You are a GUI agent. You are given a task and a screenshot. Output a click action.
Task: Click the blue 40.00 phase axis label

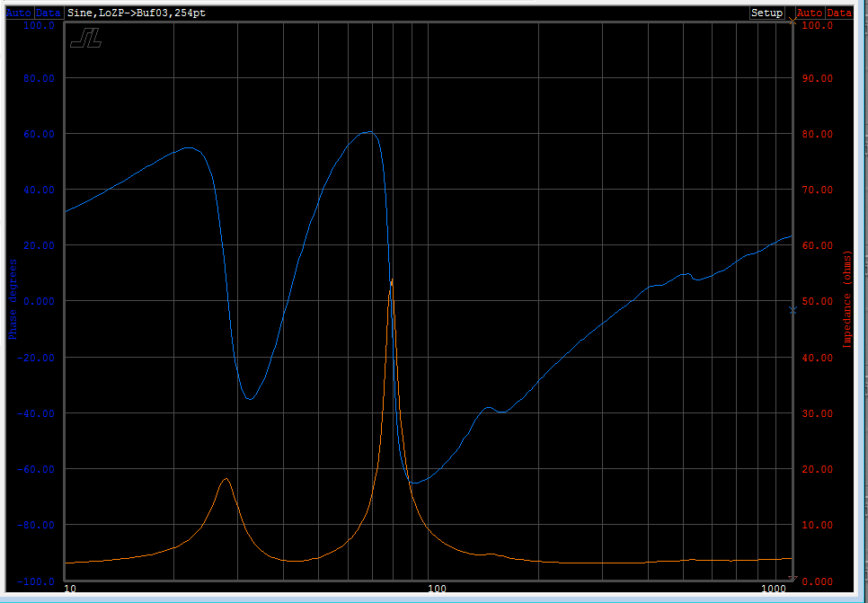point(40,190)
